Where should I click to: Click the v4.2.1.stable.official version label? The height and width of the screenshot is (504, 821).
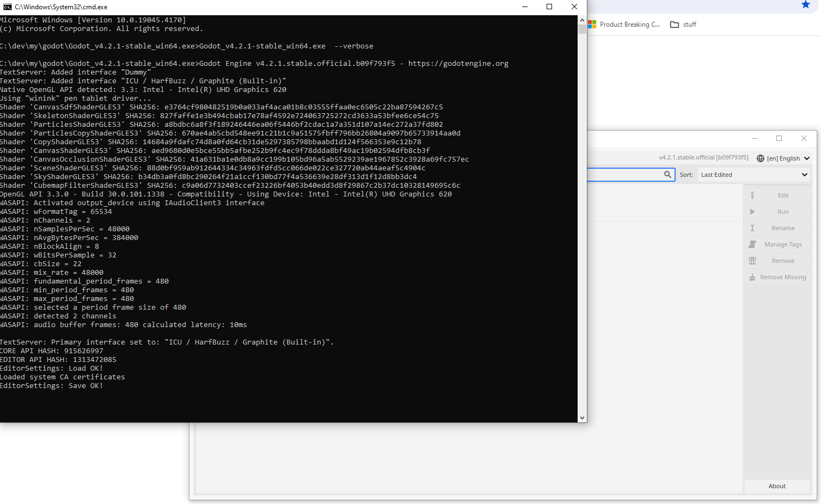704,157
